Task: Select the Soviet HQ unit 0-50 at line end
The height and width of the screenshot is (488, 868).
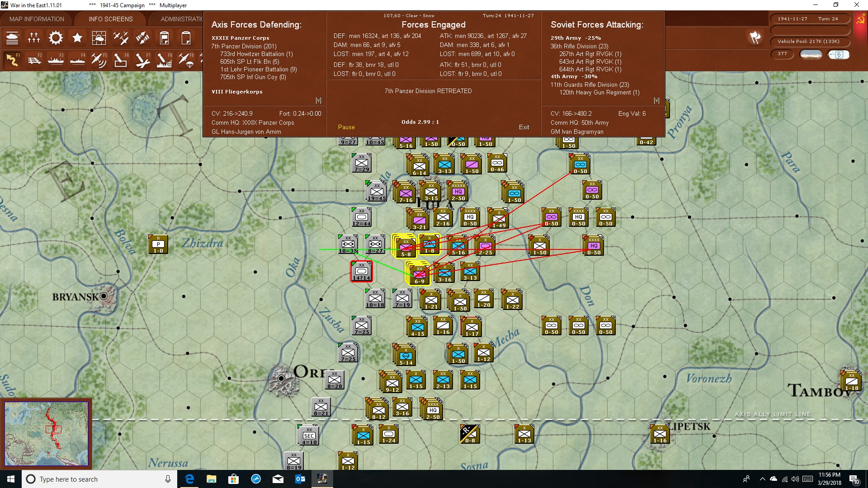Action: coord(594,246)
